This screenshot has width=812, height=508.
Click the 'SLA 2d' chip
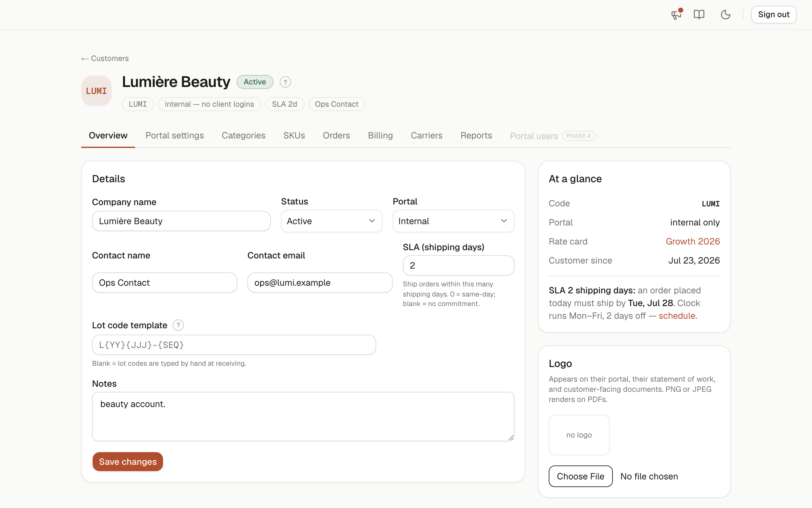(285, 104)
